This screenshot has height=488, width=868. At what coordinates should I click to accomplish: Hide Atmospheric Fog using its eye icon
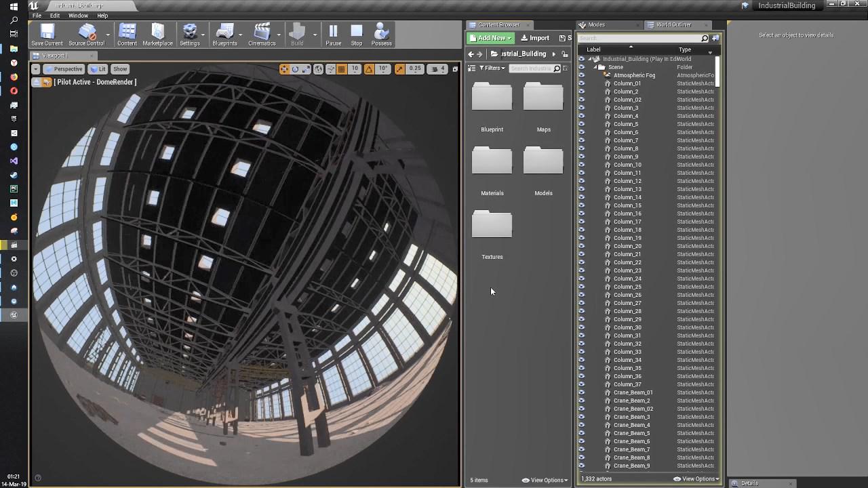(x=581, y=75)
